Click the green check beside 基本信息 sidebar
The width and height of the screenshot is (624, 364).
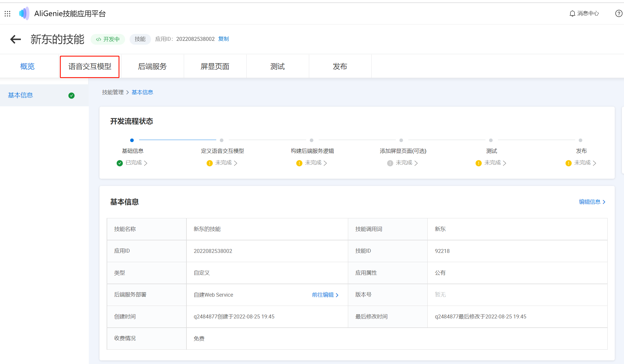pos(71,96)
